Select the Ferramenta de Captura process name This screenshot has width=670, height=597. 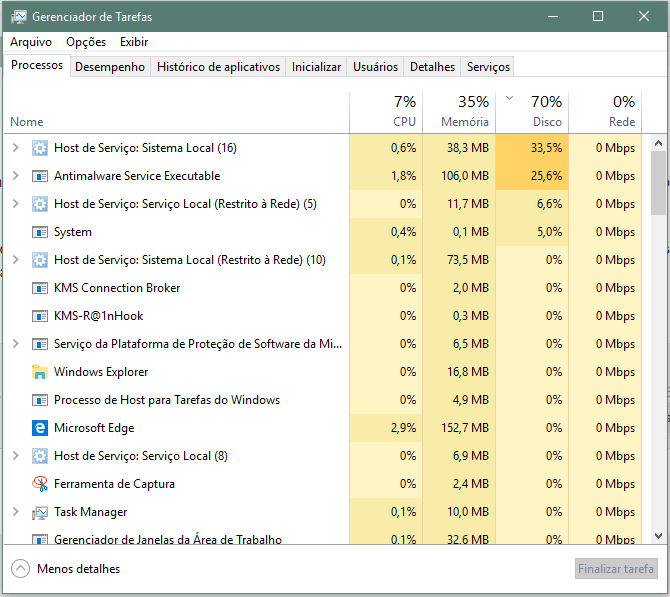[x=114, y=484]
